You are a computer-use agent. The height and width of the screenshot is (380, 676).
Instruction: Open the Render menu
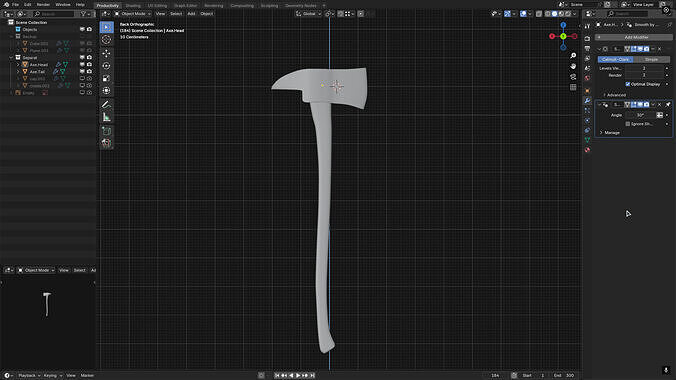click(43, 4)
